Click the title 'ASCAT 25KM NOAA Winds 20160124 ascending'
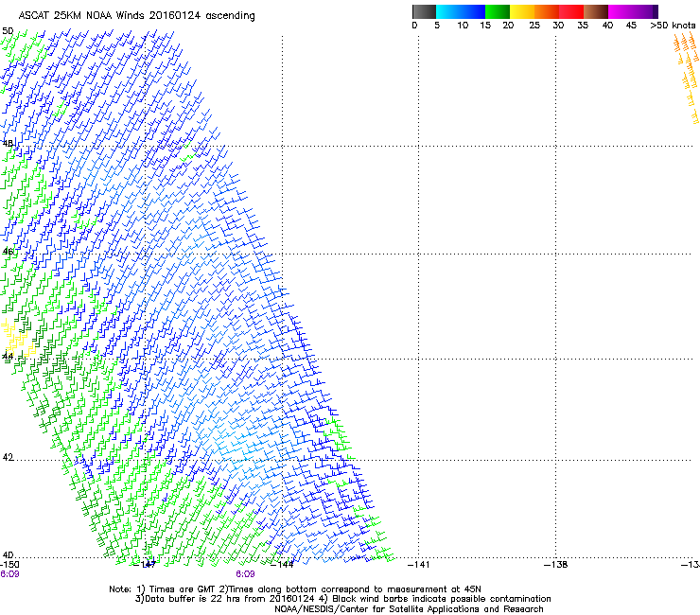700x615 pixels. tap(136, 16)
